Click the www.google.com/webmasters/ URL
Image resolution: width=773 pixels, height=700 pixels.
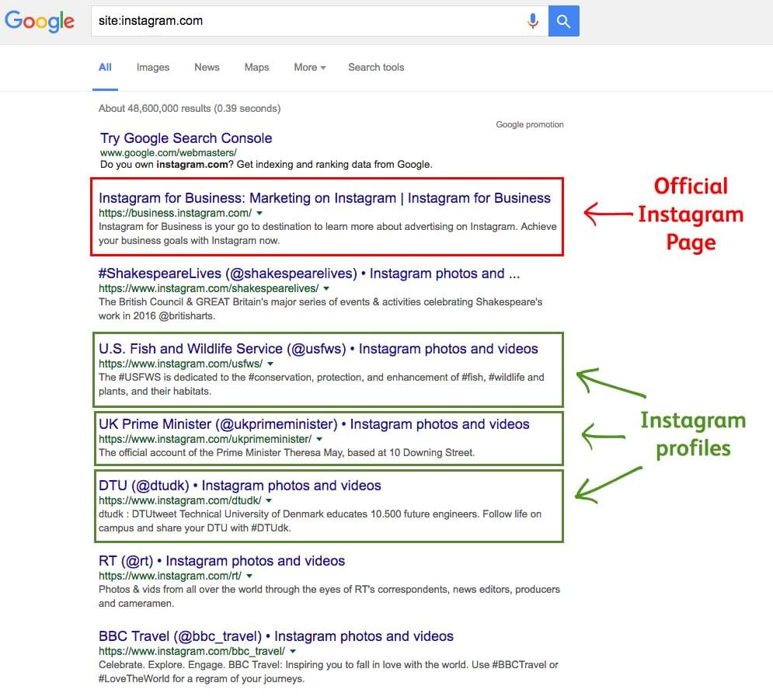(168, 153)
